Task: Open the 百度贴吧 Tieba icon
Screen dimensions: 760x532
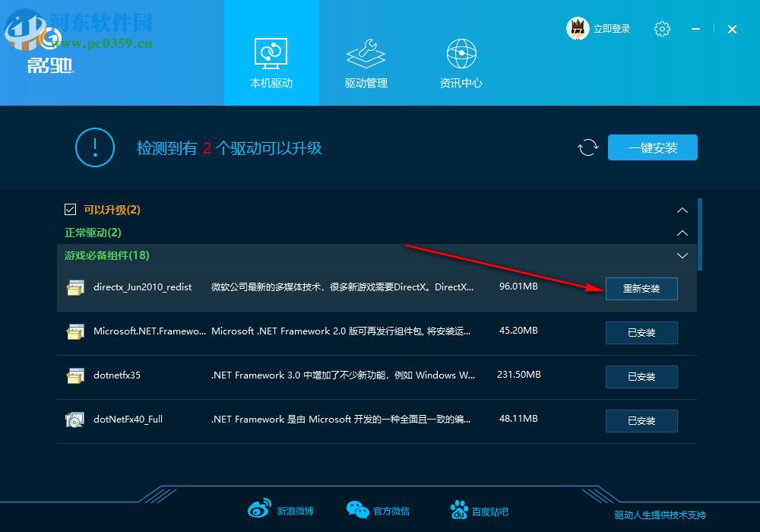Action: 459,509
